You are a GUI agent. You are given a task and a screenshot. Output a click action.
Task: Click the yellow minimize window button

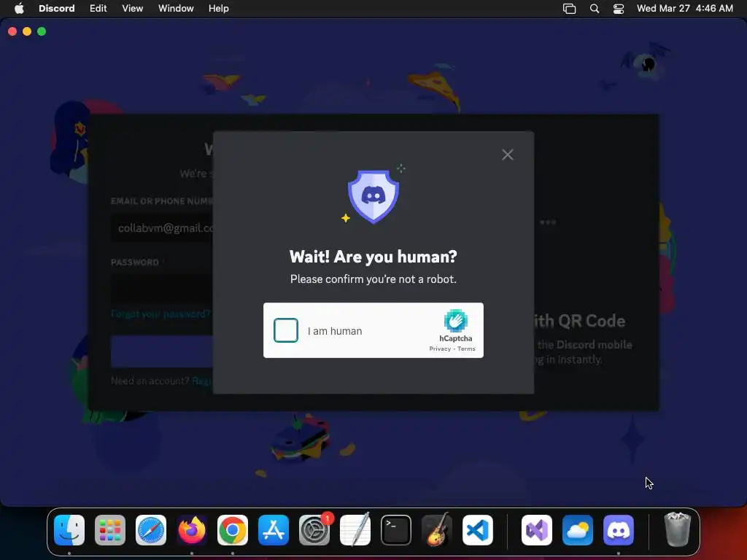[27, 31]
